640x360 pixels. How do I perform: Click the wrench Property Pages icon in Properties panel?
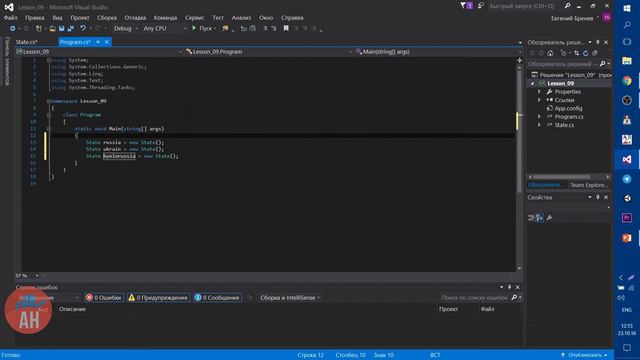click(549, 218)
